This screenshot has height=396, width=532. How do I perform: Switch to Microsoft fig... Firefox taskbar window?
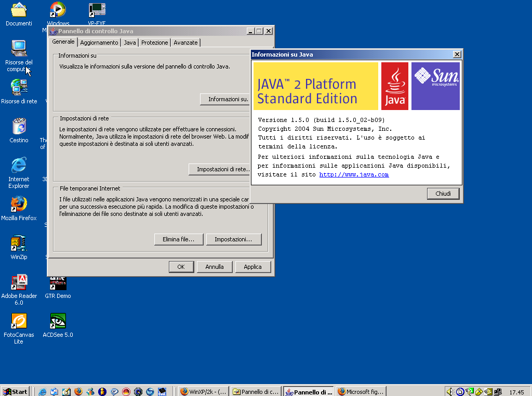pyautogui.click(x=361, y=392)
